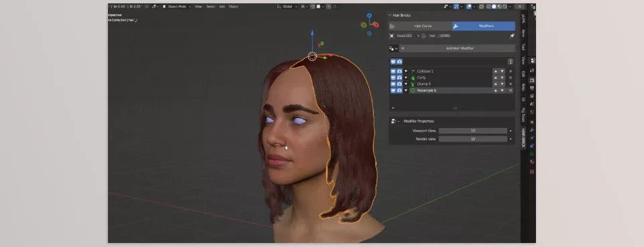Toggle all modifiers render display in list header
Viewport: 644px width, 247px height.
point(399,62)
